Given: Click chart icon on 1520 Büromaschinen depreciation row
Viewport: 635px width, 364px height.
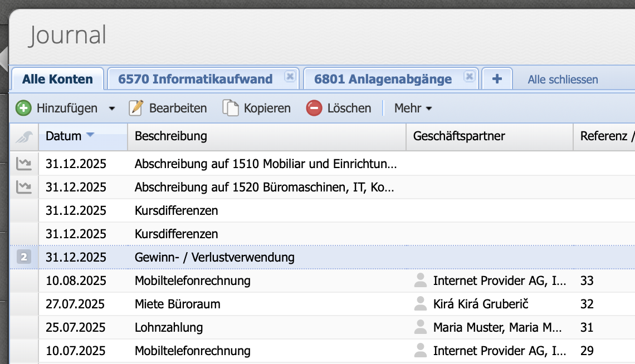Looking at the screenshot, I should [24, 187].
